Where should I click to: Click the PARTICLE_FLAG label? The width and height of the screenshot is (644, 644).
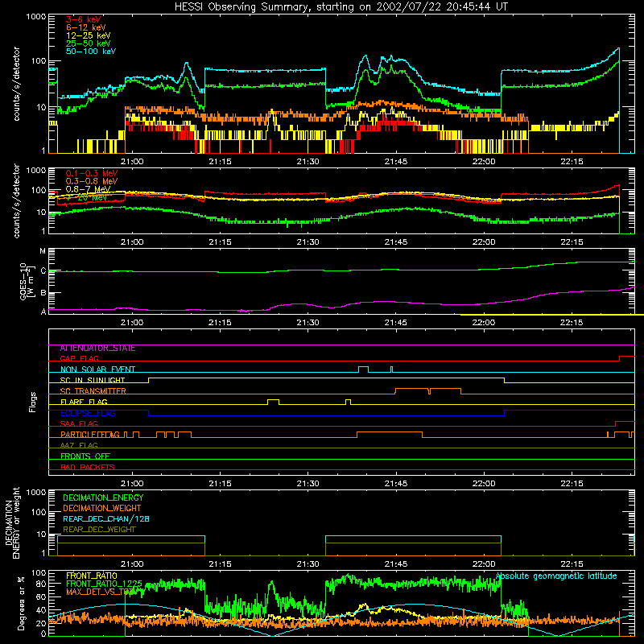(x=90, y=435)
